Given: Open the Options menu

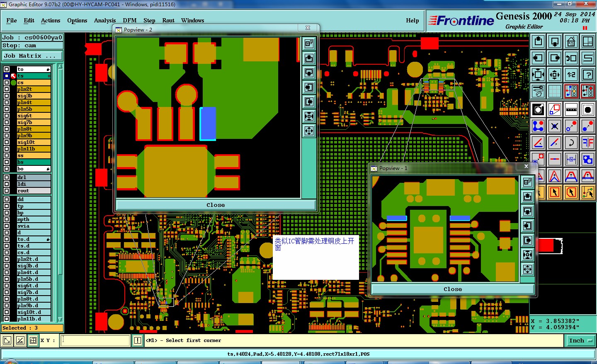Looking at the screenshot, I should tap(77, 20).
